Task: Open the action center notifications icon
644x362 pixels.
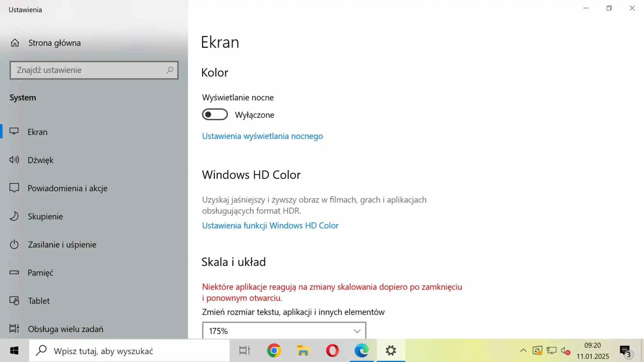Action: click(x=625, y=351)
